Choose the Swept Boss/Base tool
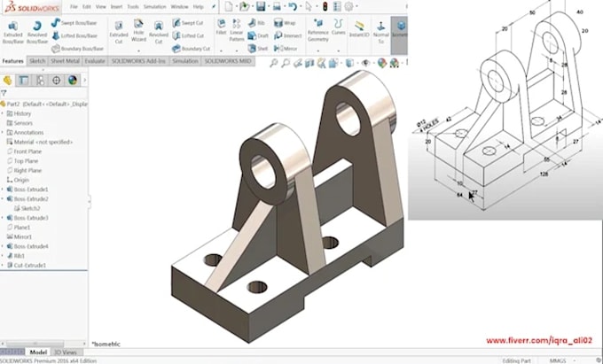 [74, 23]
